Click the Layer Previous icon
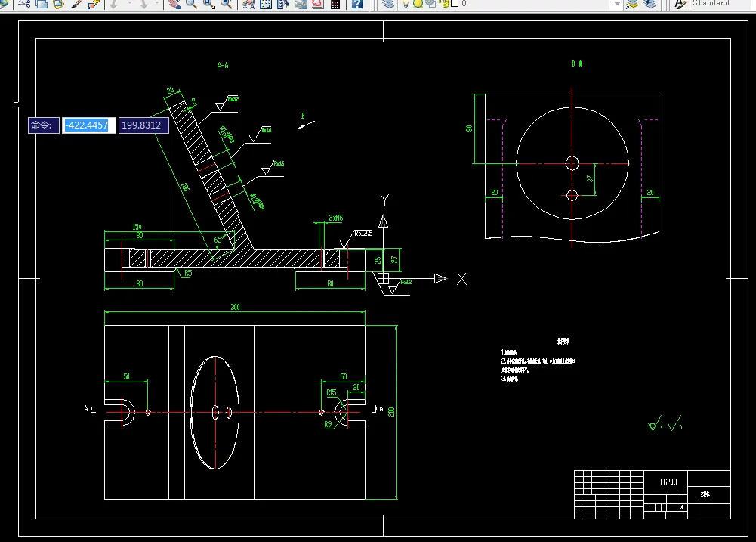This screenshot has width=756, height=542. click(x=650, y=4)
